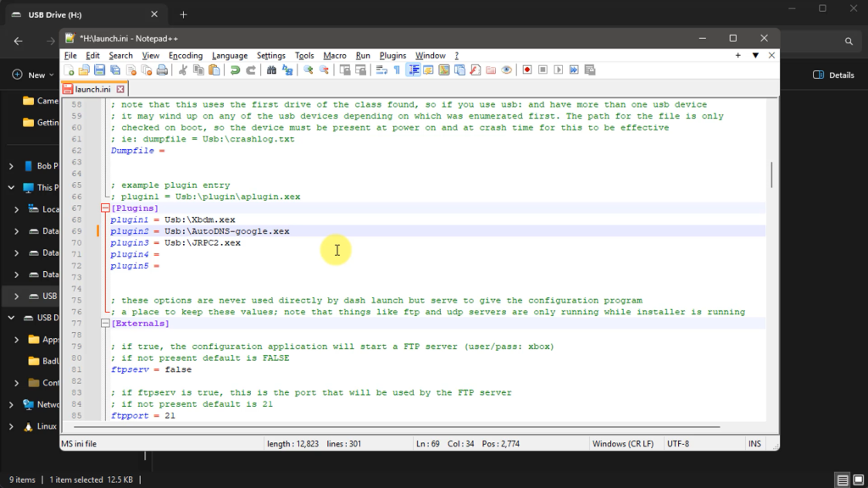Redo the edit via toolbar arrow
Viewport: 868px width, 488px height.
tap(251, 70)
